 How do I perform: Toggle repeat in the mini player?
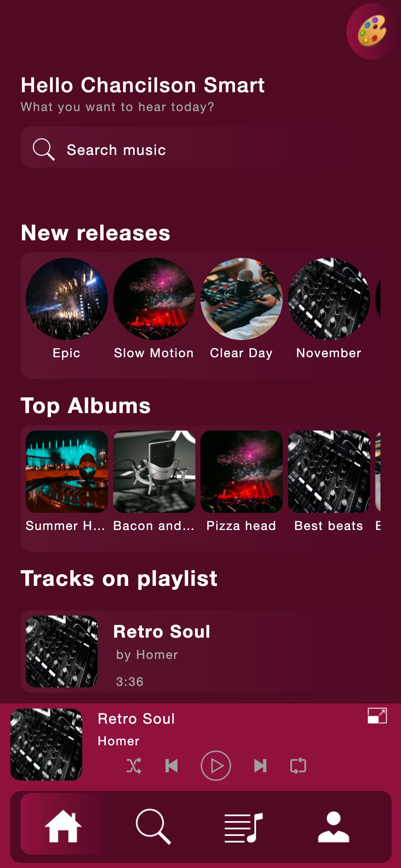[x=298, y=765]
